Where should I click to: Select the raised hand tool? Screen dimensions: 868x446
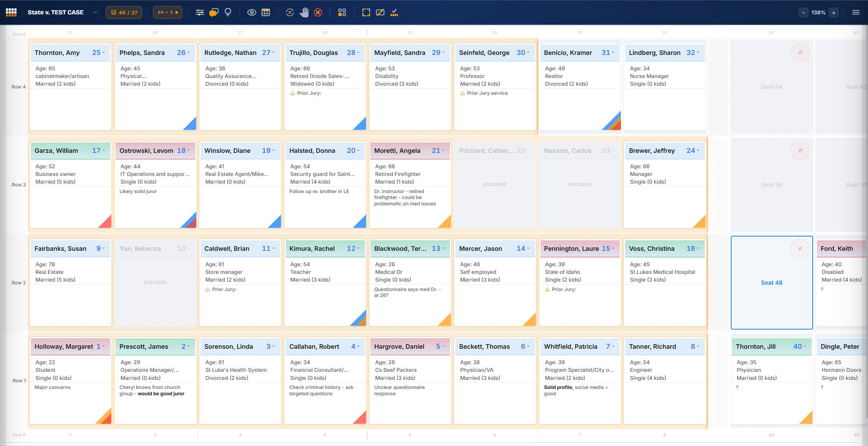[304, 13]
